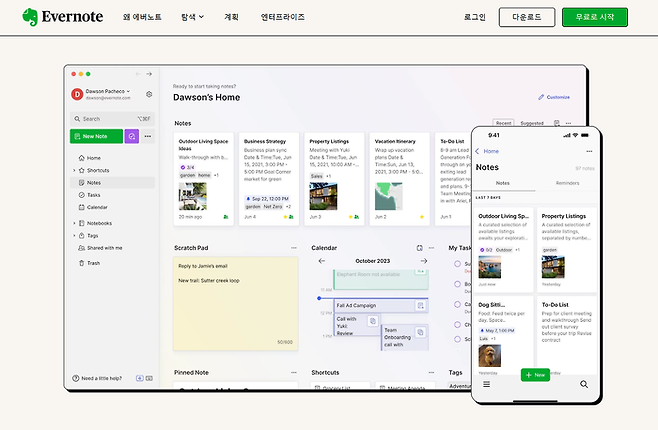
Task: Select the phone Reminders tab
Action: coord(567,183)
